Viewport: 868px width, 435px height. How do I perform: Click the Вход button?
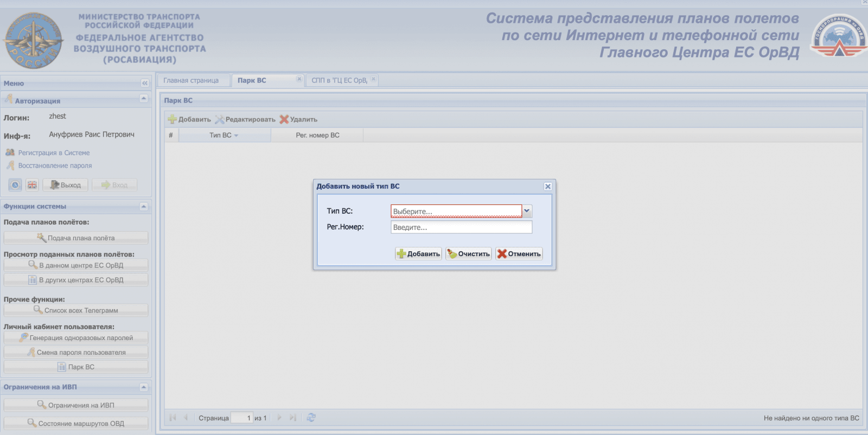(x=114, y=185)
